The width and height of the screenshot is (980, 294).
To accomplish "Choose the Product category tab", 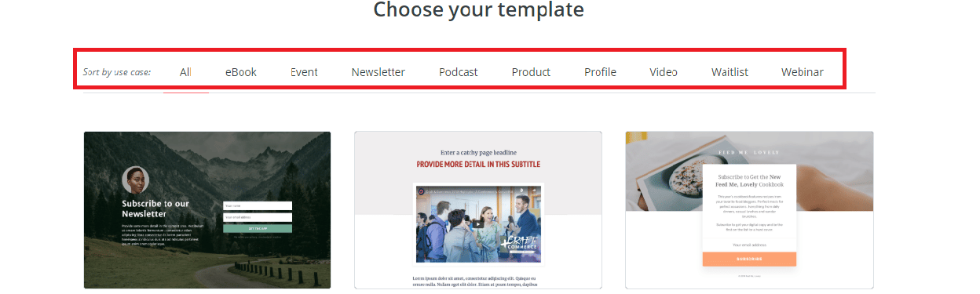I will pos(531,72).
